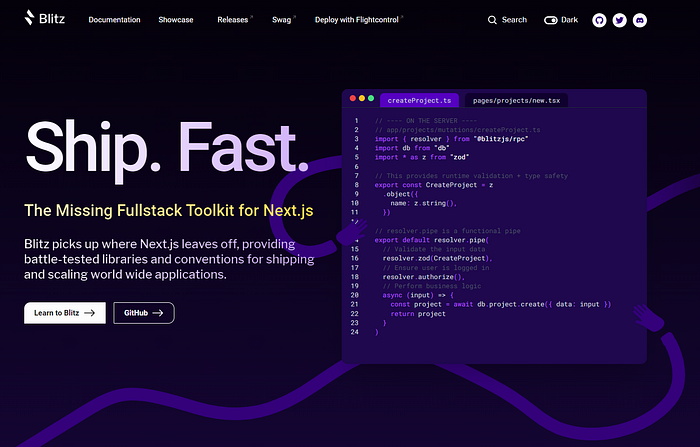Click the green dot in code window

[x=371, y=98]
